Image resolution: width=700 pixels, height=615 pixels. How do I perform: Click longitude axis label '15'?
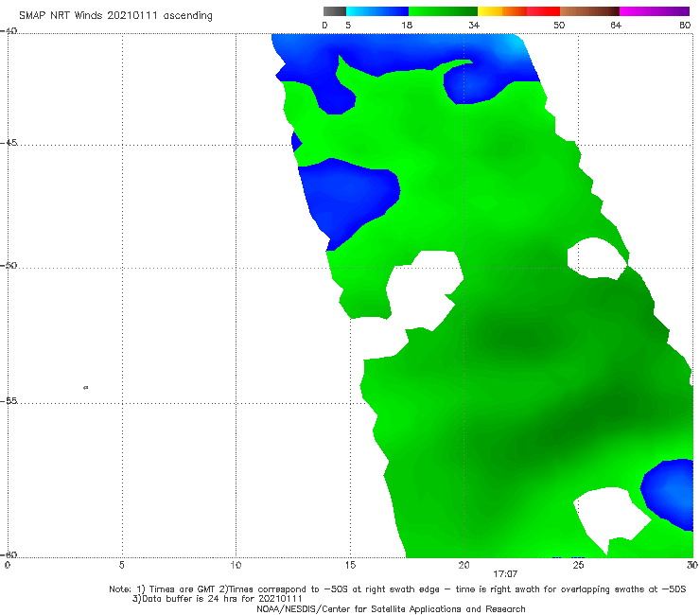tap(350, 566)
